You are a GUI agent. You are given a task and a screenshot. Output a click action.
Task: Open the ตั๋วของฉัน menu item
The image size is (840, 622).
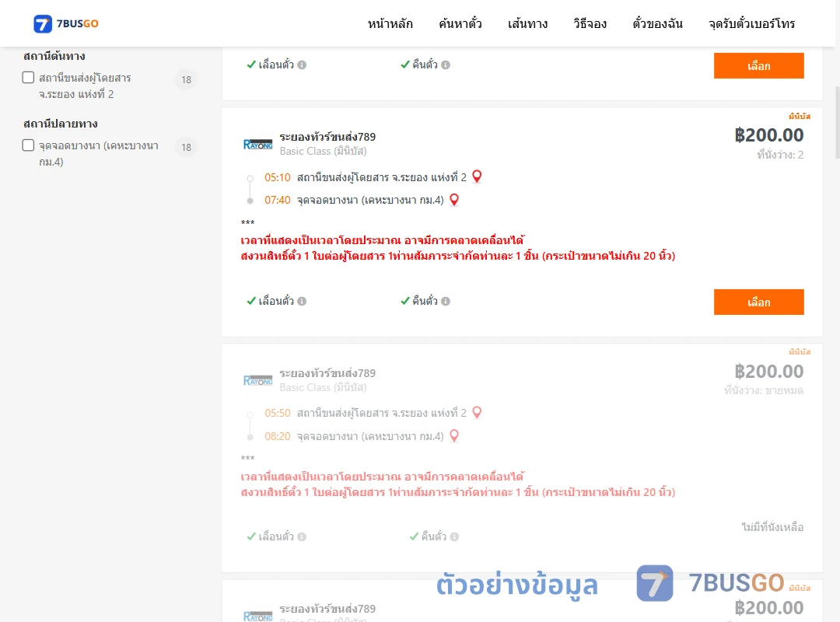(657, 23)
